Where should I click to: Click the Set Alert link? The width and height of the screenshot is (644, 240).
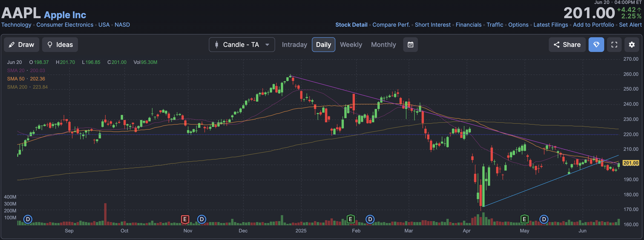click(x=630, y=25)
